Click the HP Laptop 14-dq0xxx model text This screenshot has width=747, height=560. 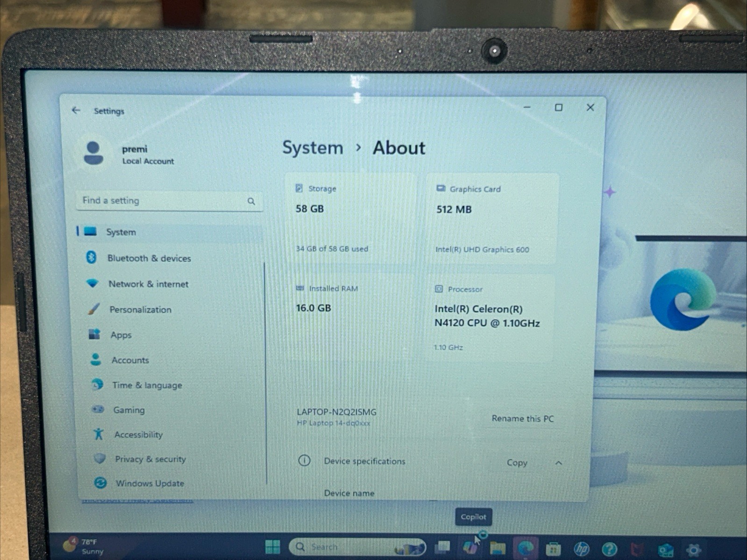coord(334,423)
